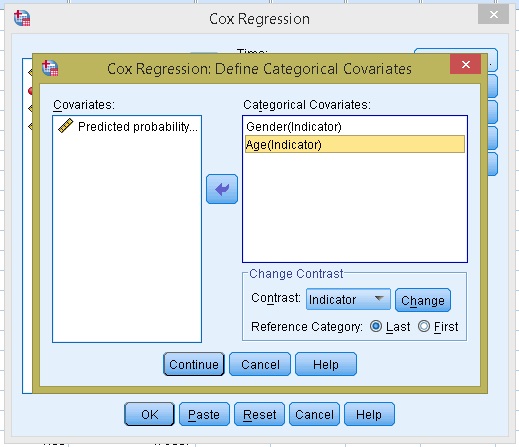519x447 pixels.
Task: Open the Contrast dropdown showing Indicator
Action: pos(348,299)
